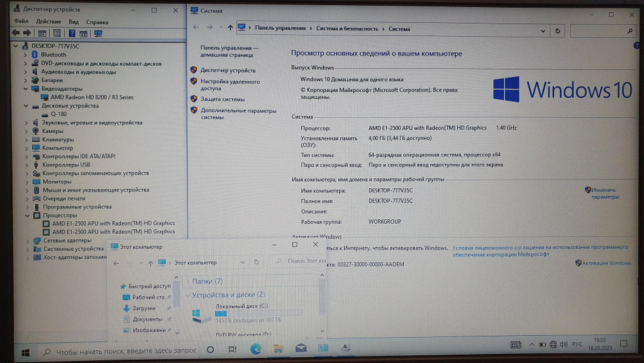This screenshot has width=644, height=363.
Task: Click the refresh icon in Этот компьютер window
Action: pos(256,262)
